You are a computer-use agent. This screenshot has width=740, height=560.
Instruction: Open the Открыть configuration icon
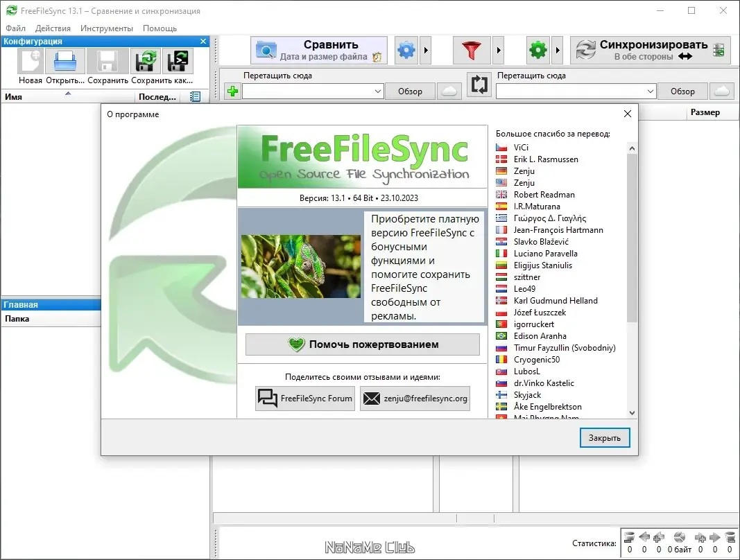pyautogui.click(x=65, y=61)
